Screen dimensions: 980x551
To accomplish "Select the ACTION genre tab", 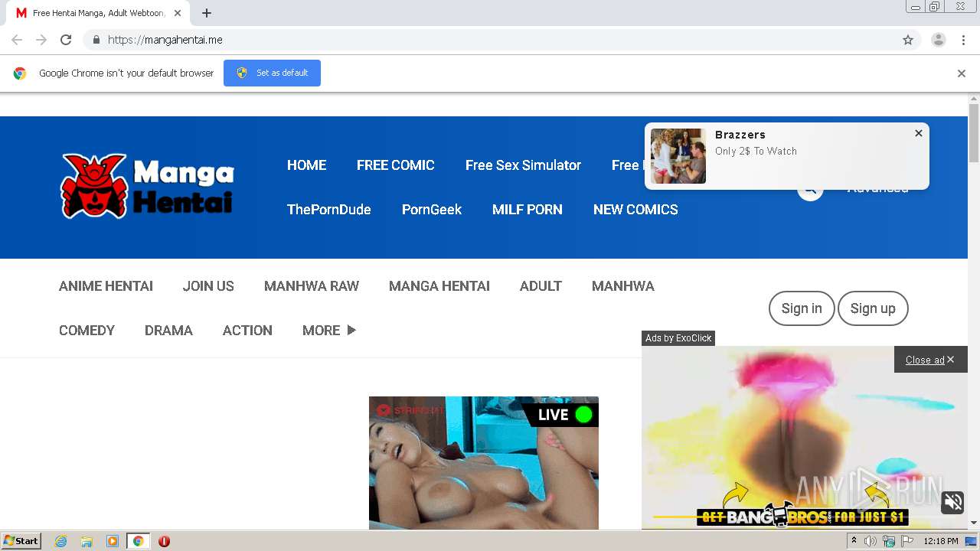I will click(247, 331).
